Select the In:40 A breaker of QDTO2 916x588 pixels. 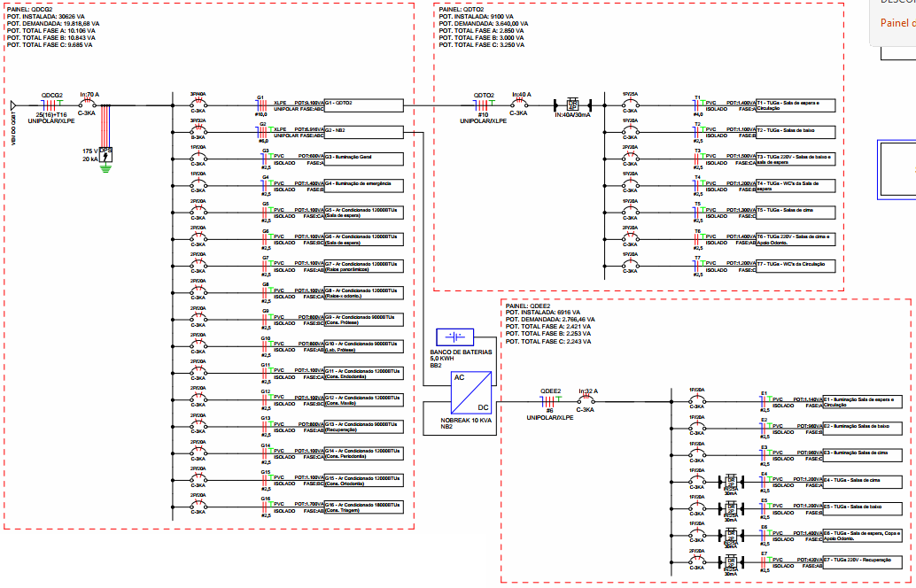pyautogui.click(x=522, y=104)
